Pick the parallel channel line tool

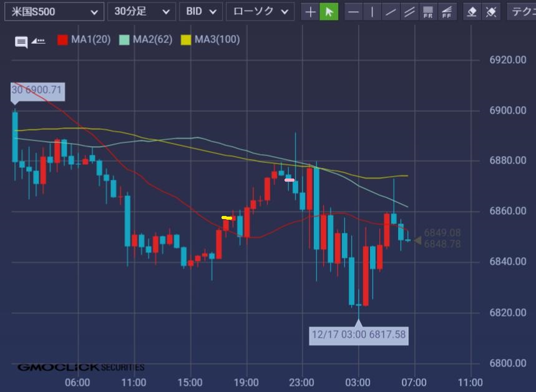point(409,12)
